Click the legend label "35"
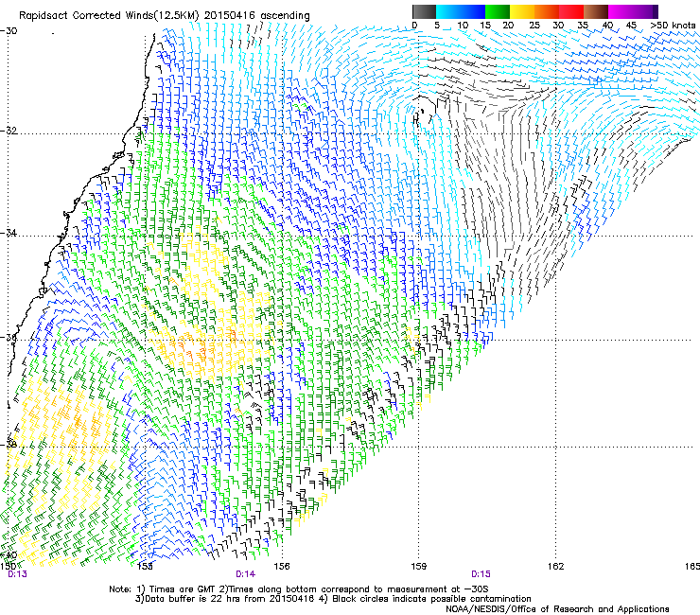The image size is (700, 615). click(x=583, y=26)
